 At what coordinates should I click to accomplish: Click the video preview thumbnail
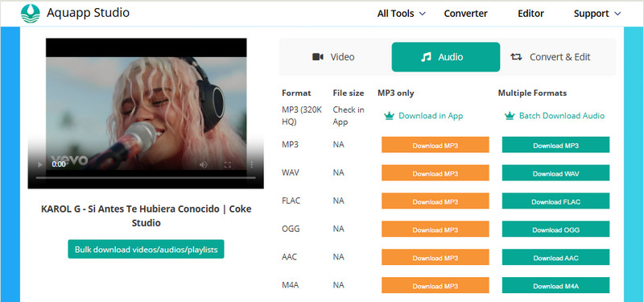point(146,114)
